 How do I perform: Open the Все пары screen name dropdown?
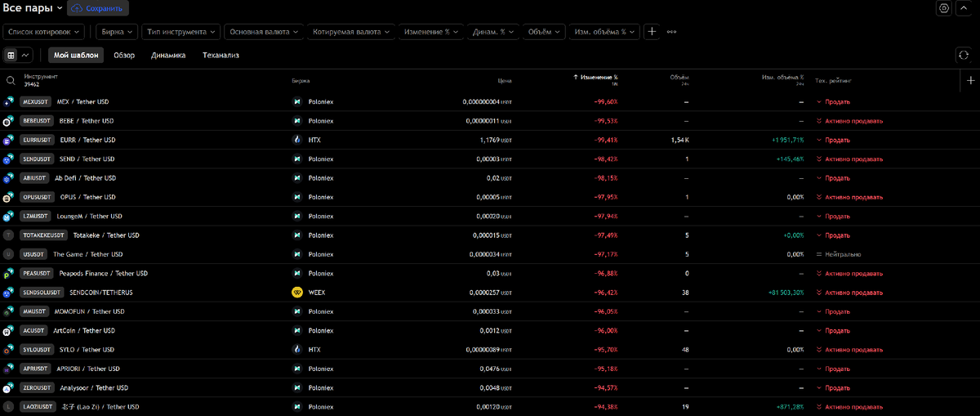point(33,8)
